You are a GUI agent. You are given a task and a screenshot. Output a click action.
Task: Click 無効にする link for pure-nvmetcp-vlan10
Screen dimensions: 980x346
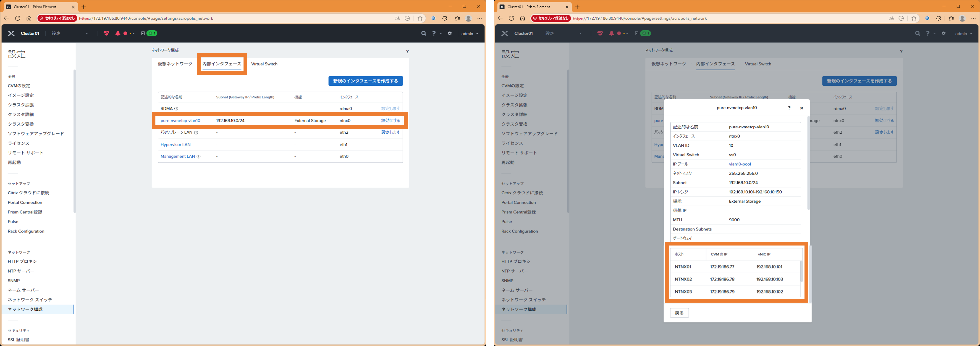pyautogui.click(x=390, y=121)
